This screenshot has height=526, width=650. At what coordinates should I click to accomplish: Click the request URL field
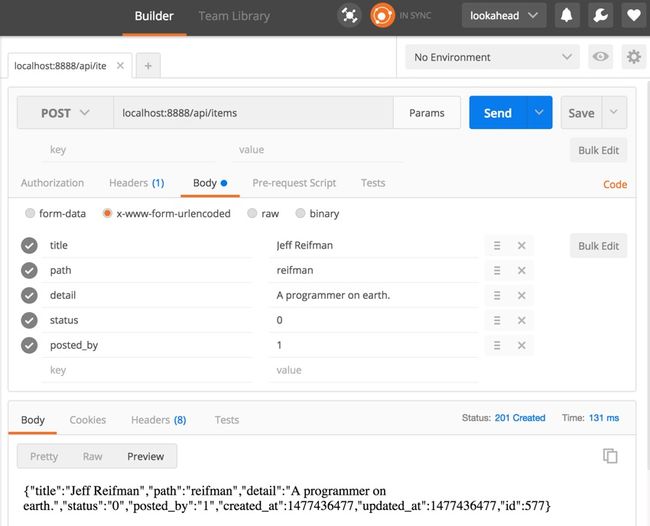click(253, 113)
